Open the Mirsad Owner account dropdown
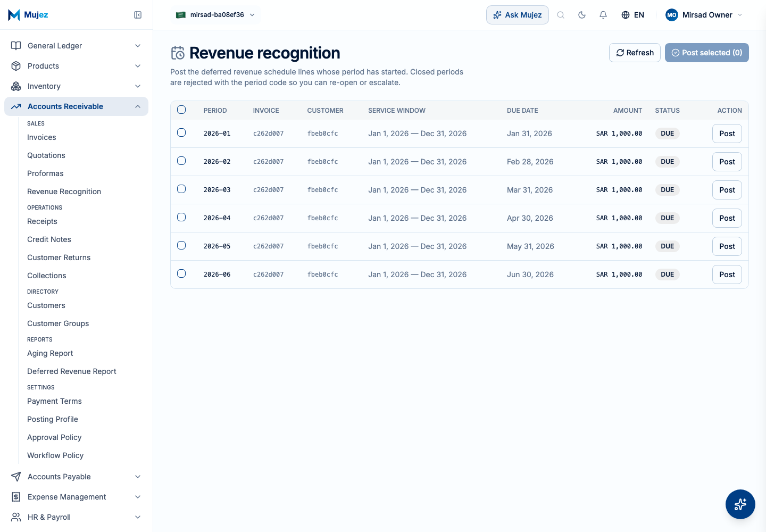The height and width of the screenshot is (532, 766). [x=704, y=15]
